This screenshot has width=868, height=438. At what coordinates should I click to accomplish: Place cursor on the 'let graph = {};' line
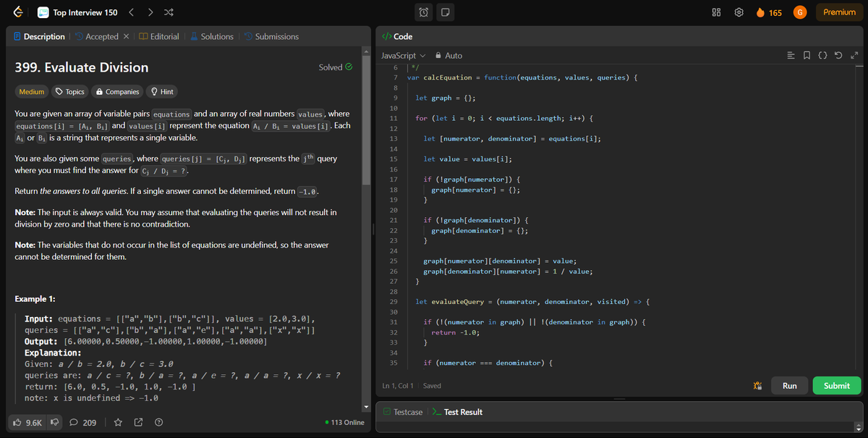[445, 98]
